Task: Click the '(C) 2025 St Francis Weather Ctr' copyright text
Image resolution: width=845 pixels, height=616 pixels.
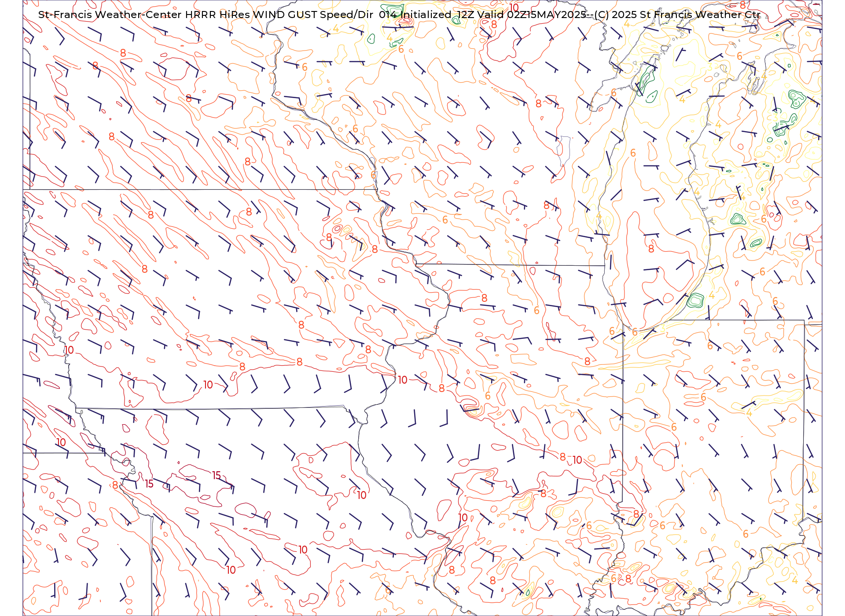Action: coord(677,15)
